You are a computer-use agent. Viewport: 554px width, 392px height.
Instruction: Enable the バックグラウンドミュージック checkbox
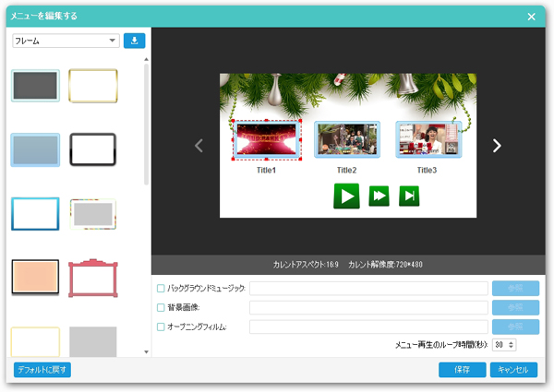[161, 289]
